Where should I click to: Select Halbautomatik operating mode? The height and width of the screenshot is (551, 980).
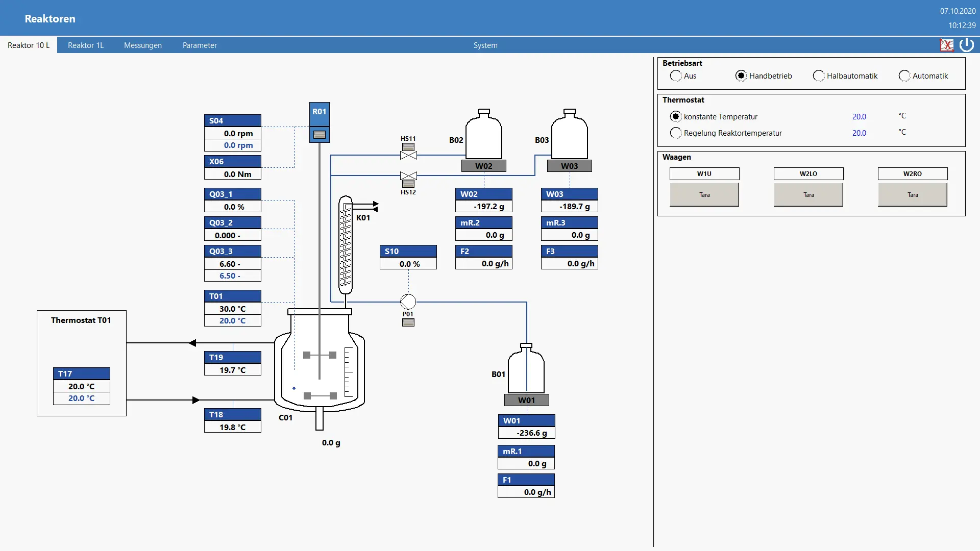pos(818,76)
